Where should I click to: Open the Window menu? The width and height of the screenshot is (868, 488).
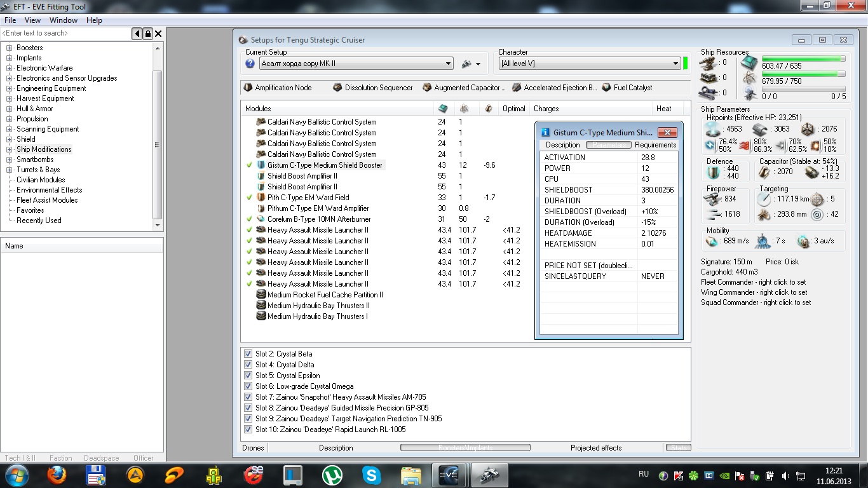pos(64,20)
